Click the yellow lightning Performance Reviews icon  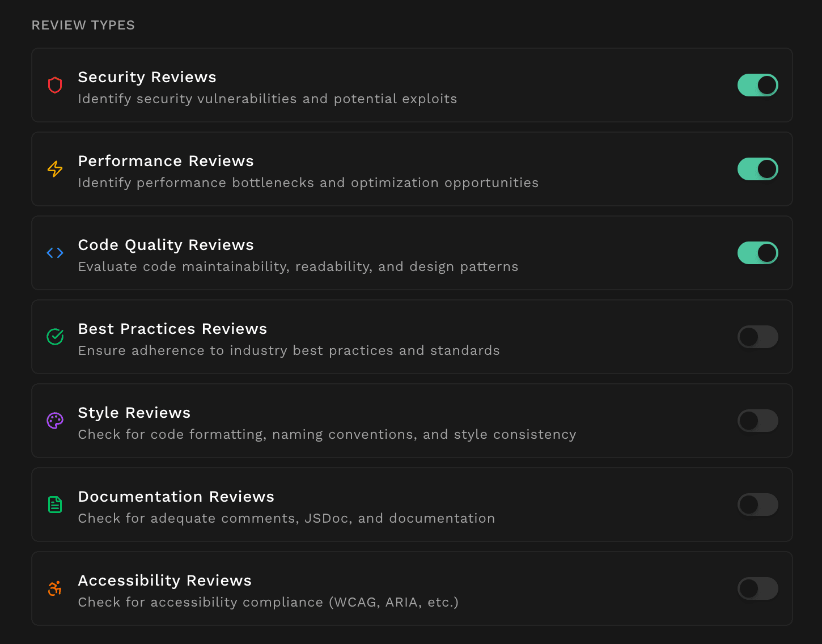click(54, 169)
